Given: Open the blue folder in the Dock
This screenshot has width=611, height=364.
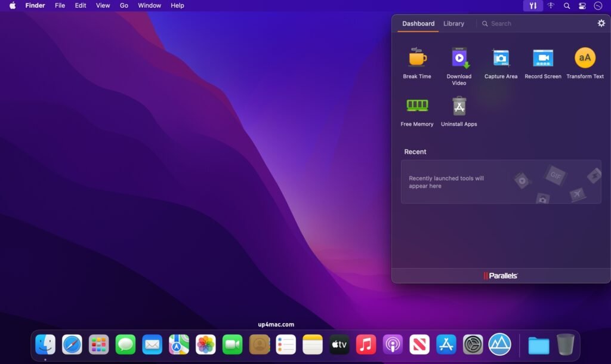Looking at the screenshot, I should (538, 344).
